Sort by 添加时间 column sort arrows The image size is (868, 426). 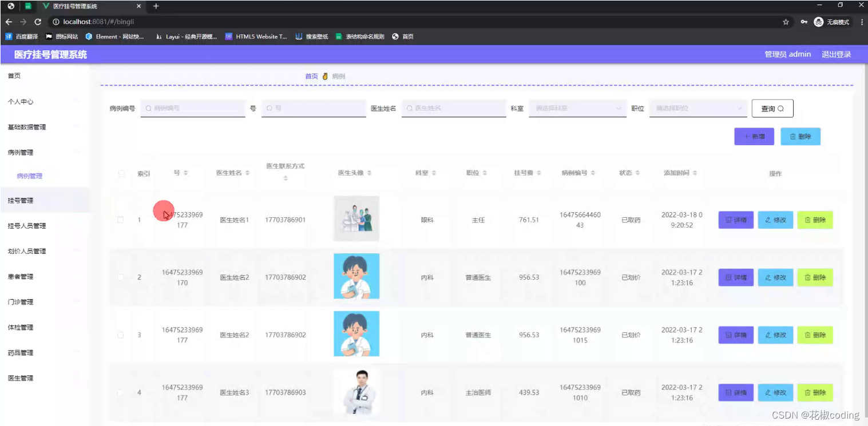[695, 173]
